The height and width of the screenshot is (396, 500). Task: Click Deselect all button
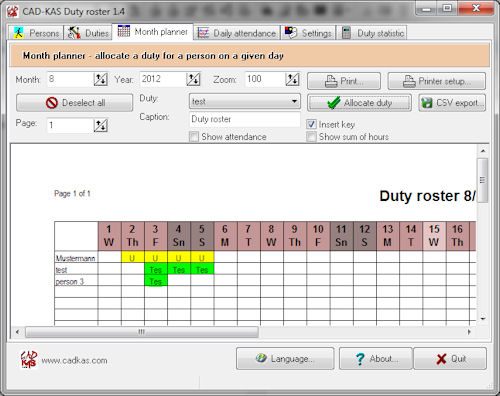tap(75, 103)
